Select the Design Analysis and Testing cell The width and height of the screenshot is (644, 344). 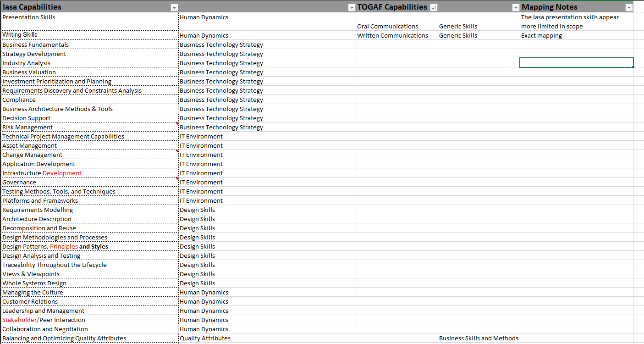point(89,255)
